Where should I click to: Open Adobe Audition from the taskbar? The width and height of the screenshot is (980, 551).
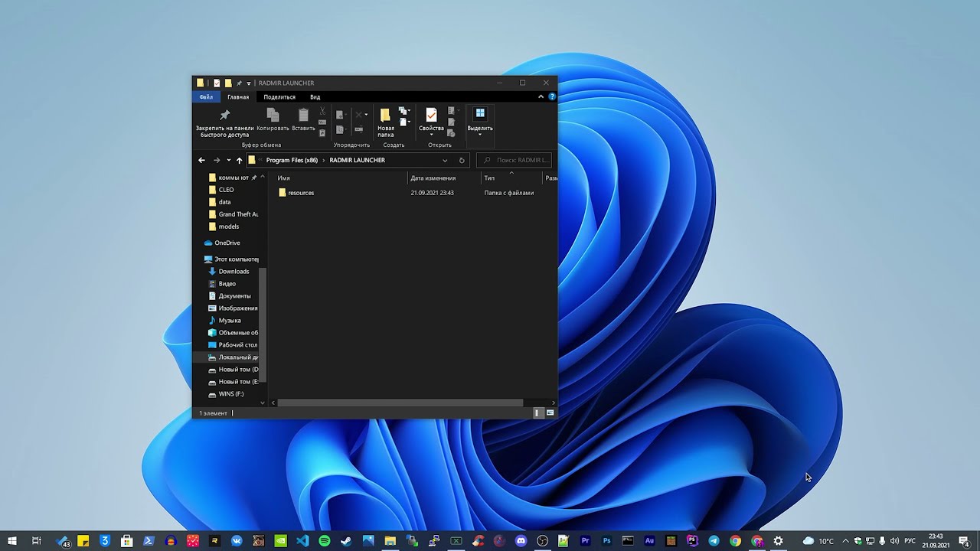pos(650,541)
